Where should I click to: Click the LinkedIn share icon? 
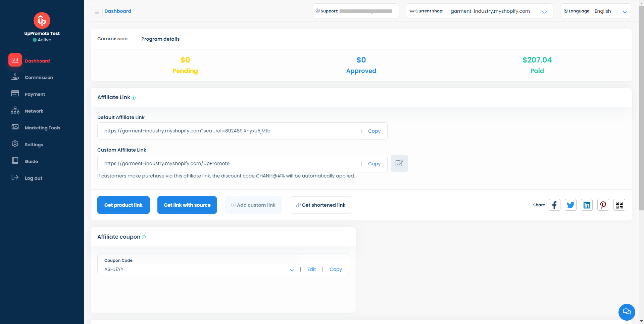pyautogui.click(x=587, y=205)
